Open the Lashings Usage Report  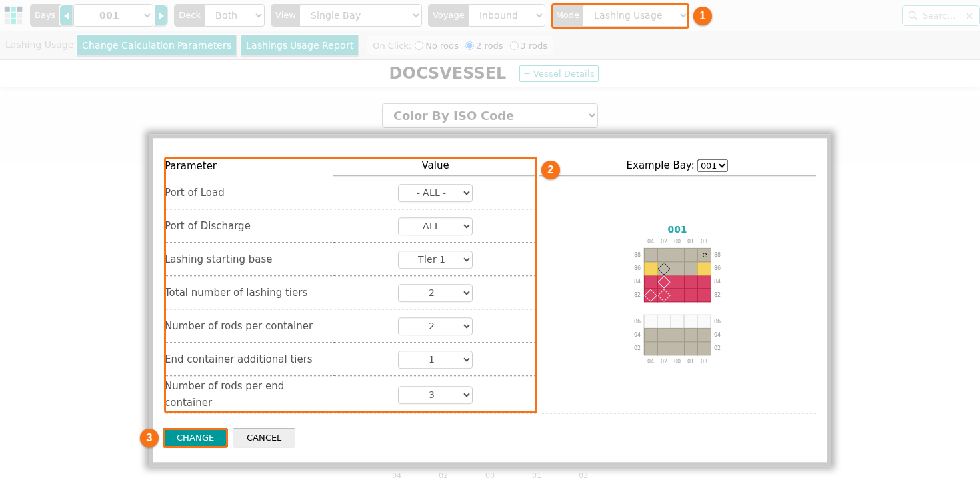click(x=300, y=45)
